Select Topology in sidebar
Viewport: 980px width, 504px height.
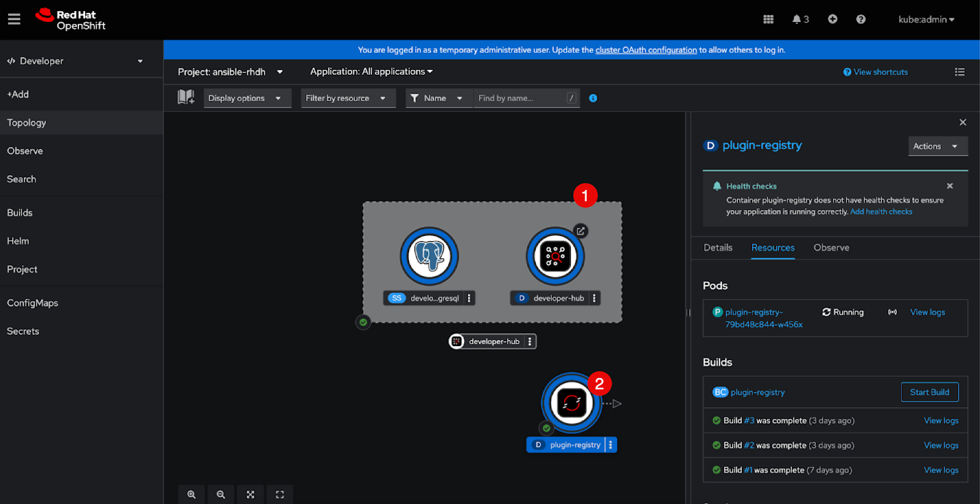point(81,122)
